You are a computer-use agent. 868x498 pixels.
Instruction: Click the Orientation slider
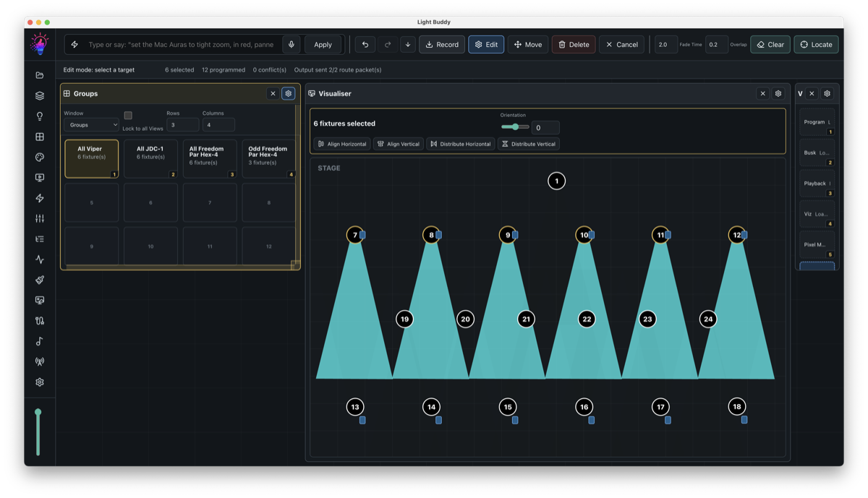click(515, 126)
